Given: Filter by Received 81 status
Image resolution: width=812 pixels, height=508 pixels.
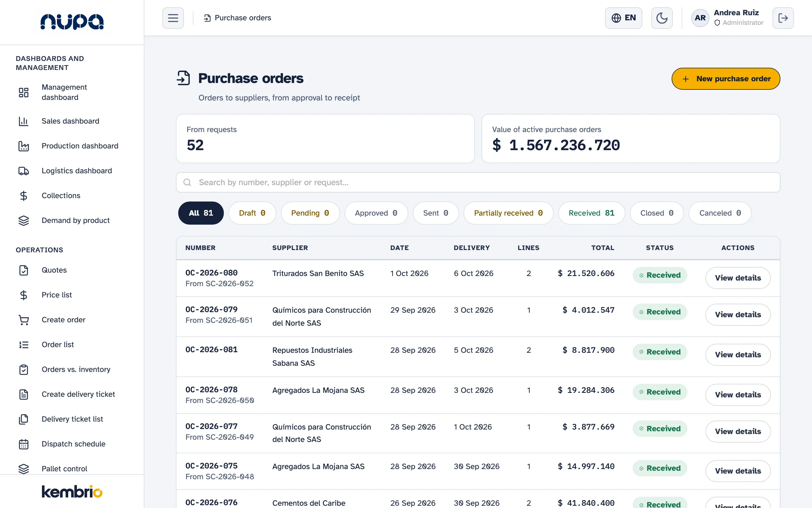Looking at the screenshot, I should click(x=591, y=213).
